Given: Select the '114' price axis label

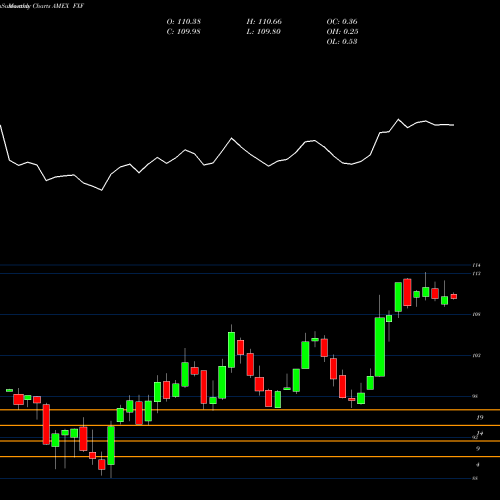Looking at the screenshot, I should tap(476, 265).
